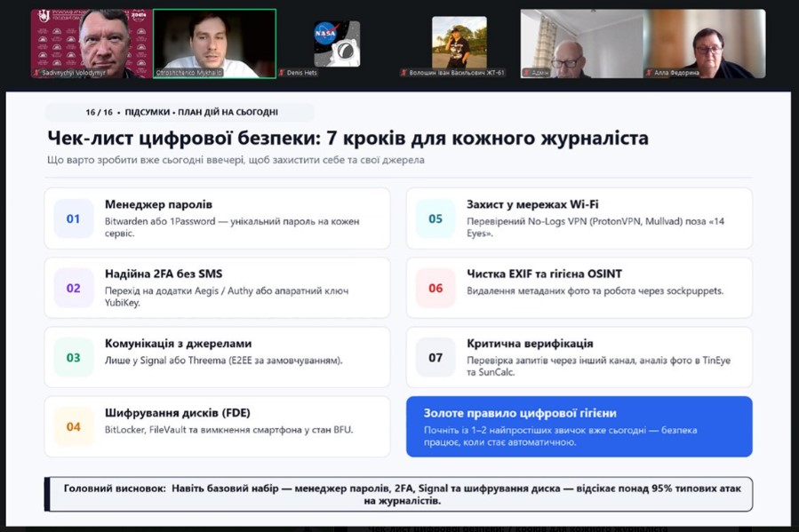Click the text 'Лише у Signal або Threema'
The height and width of the screenshot is (532, 799).
[x=224, y=361]
